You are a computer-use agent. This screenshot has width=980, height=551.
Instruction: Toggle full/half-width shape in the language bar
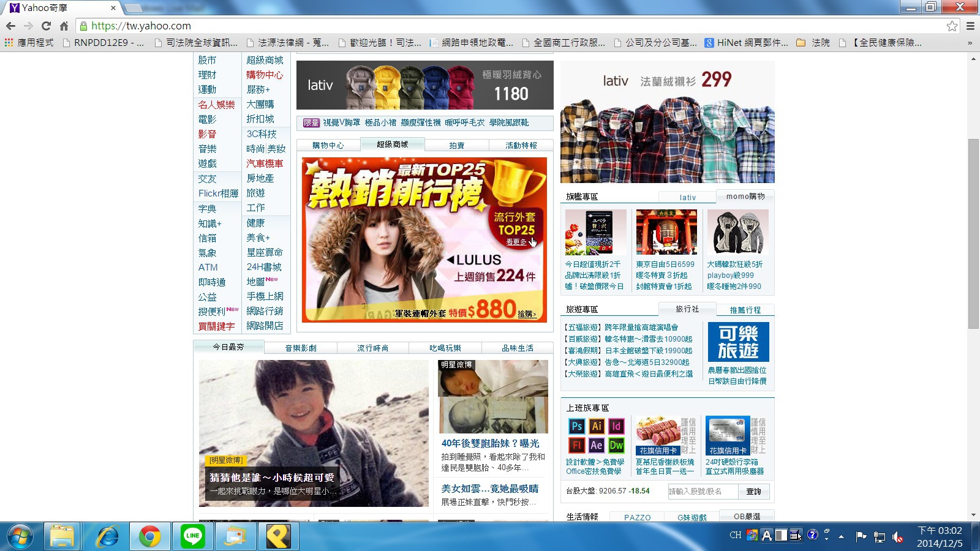click(782, 535)
